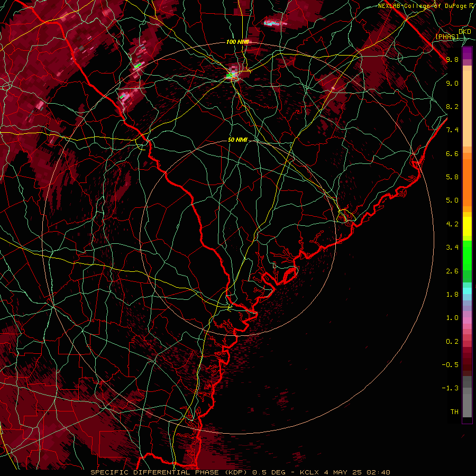Click the 4.2 legend value
This screenshot has height=476, width=476.
point(452,224)
